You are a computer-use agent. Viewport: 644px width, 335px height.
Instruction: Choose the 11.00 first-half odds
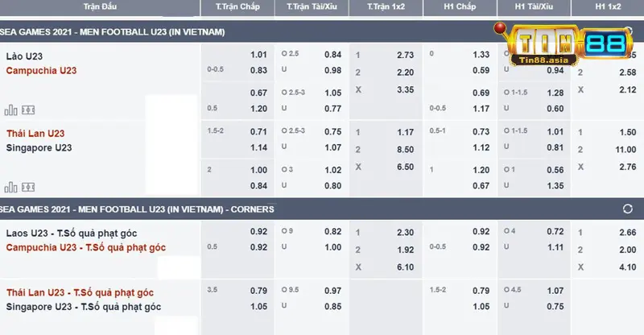(625, 149)
